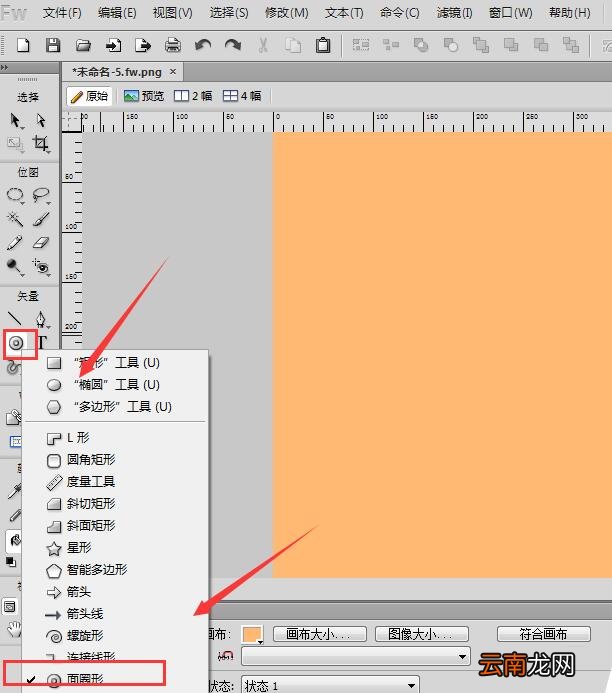Select the Red Eye Removal tool
This screenshot has width=612, height=693.
(41, 267)
